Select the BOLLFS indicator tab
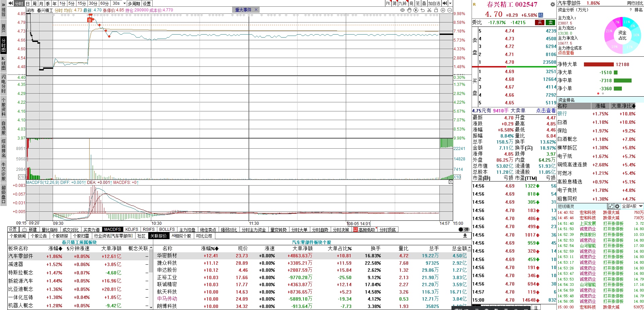This screenshot has width=644, height=310. [167, 229]
